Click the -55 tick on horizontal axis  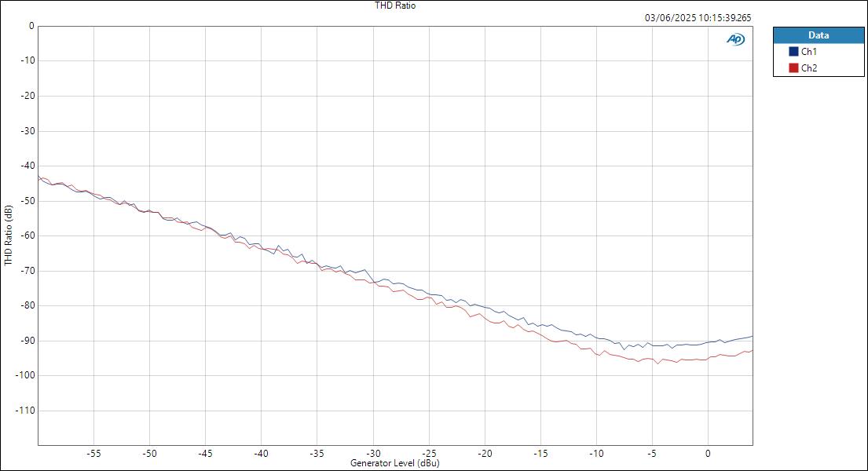pyautogui.click(x=94, y=454)
